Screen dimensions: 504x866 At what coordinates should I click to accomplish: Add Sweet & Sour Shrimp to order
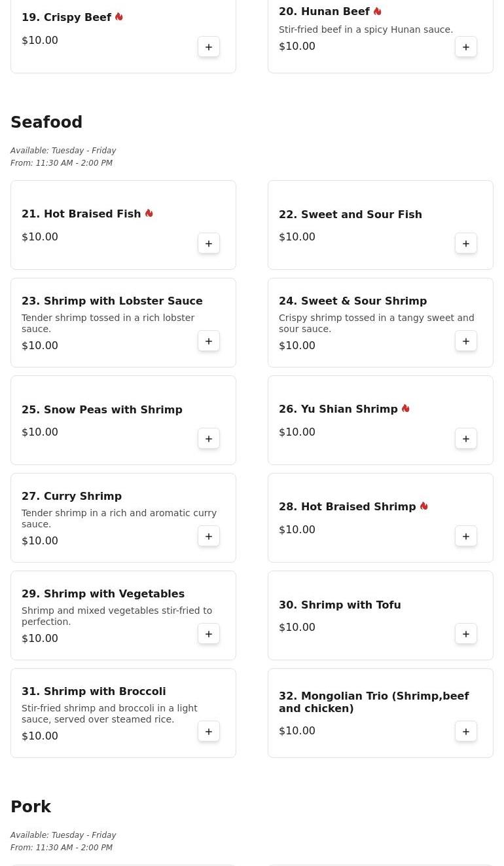[466, 341]
